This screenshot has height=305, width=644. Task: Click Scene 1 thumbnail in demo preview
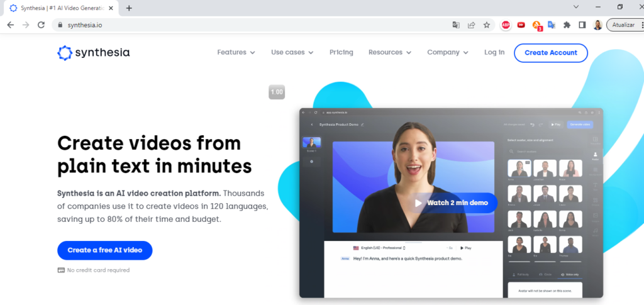[x=312, y=143]
